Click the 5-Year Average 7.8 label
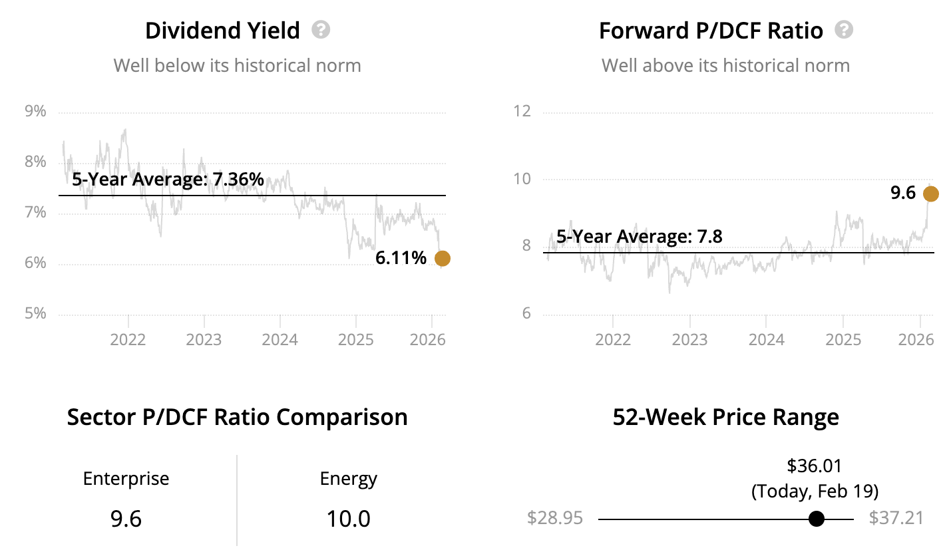949x560 pixels. click(639, 237)
